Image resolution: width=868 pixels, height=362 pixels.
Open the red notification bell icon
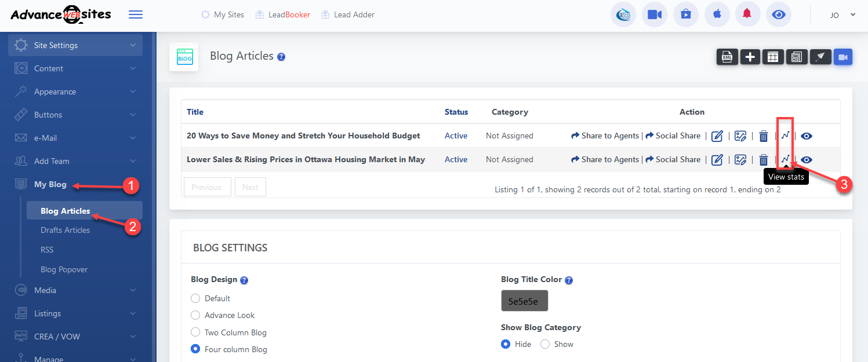747,15
